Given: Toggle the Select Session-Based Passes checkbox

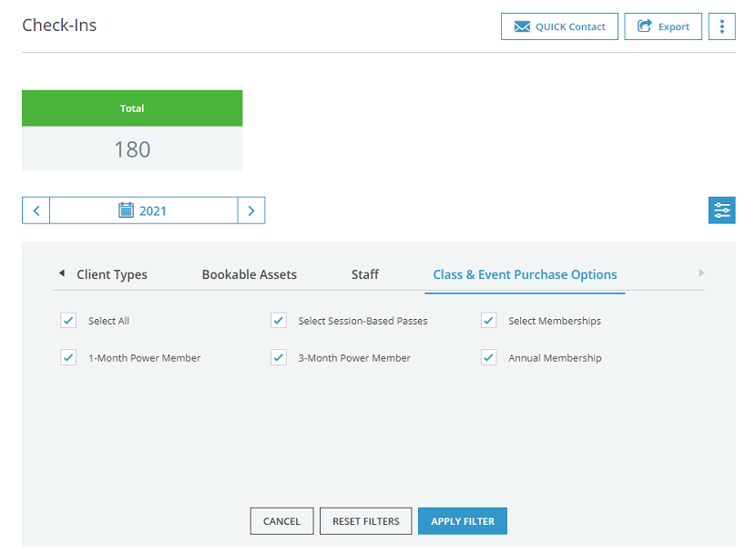Looking at the screenshot, I should [279, 321].
